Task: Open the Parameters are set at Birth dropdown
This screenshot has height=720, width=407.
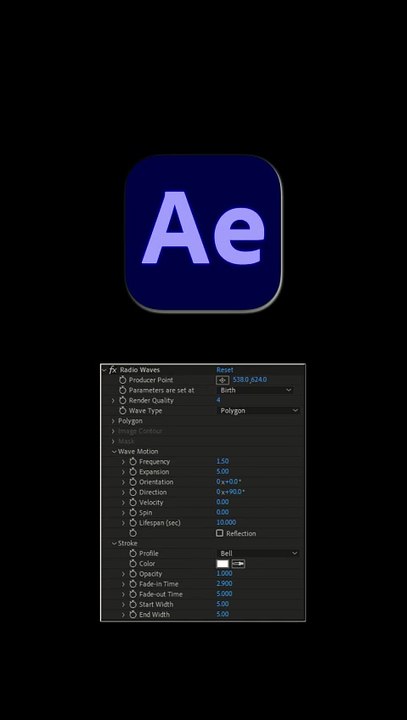Action: [x=255, y=390]
